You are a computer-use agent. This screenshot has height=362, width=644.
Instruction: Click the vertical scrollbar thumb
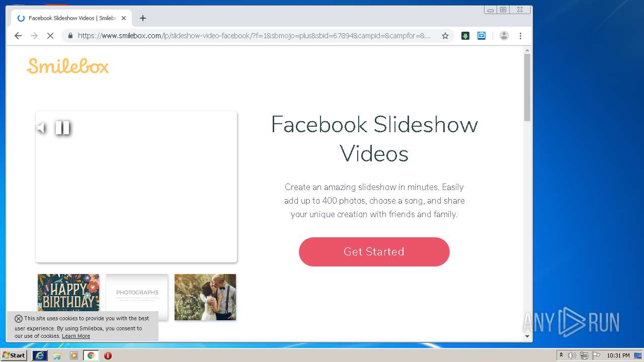pyautogui.click(x=527, y=87)
